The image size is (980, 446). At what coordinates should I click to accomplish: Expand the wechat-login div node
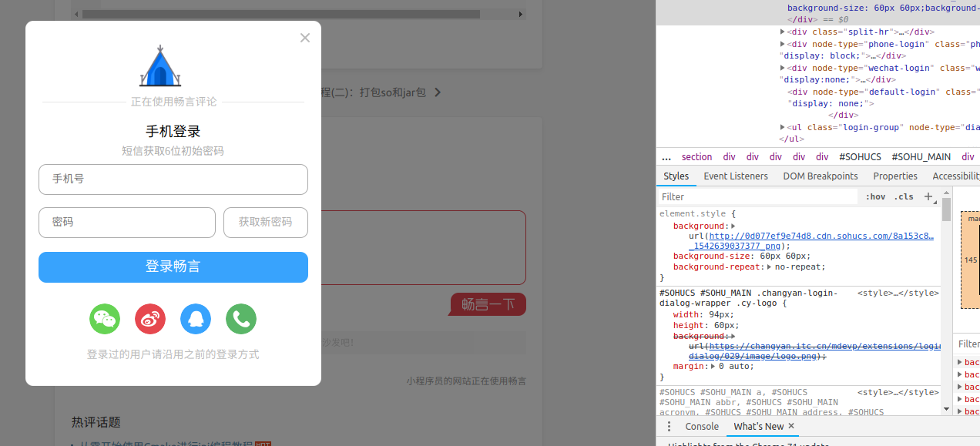(x=783, y=69)
